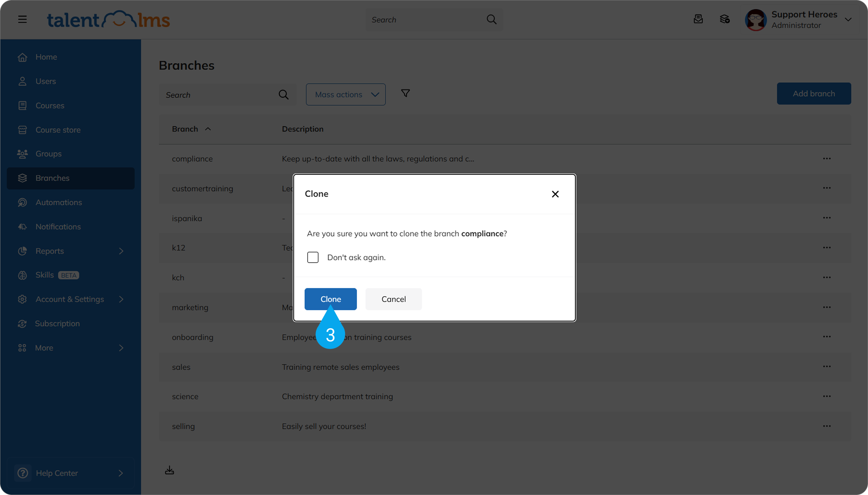Open Skills BETA in the sidebar
Screen dimensions: 868x495
pos(71,275)
